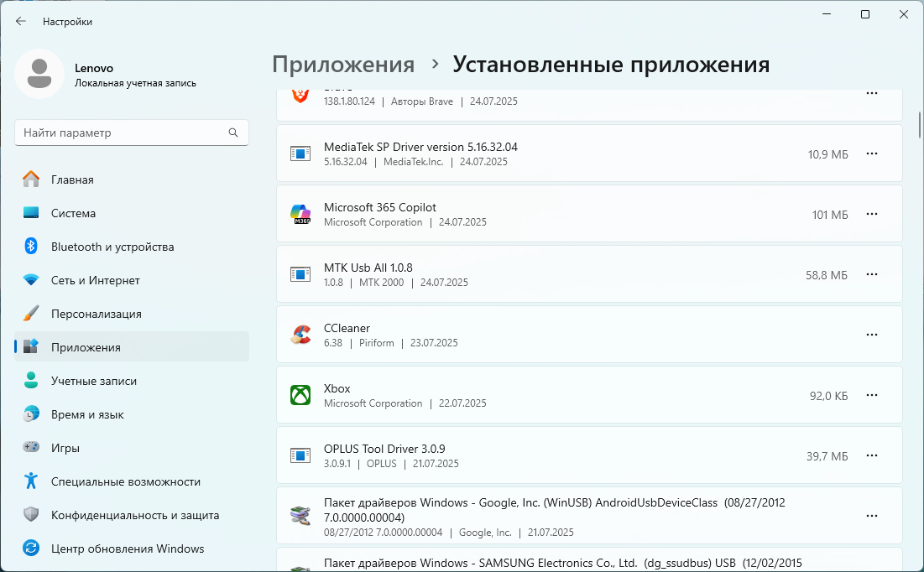Click the Lenovo account name
This screenshot has width=924, height=572.
point(94,68)
